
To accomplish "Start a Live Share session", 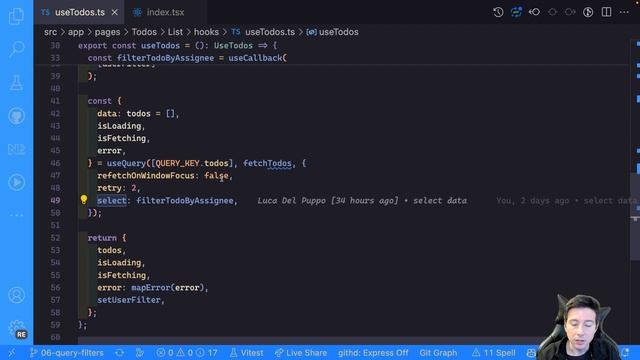I will click(x=300, y=353).
